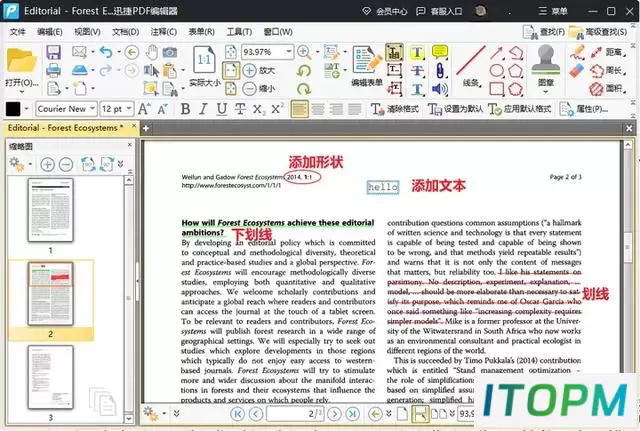Click the Print icon
The height and width of the screenshot is (431, 640).
tap(53, 70)
